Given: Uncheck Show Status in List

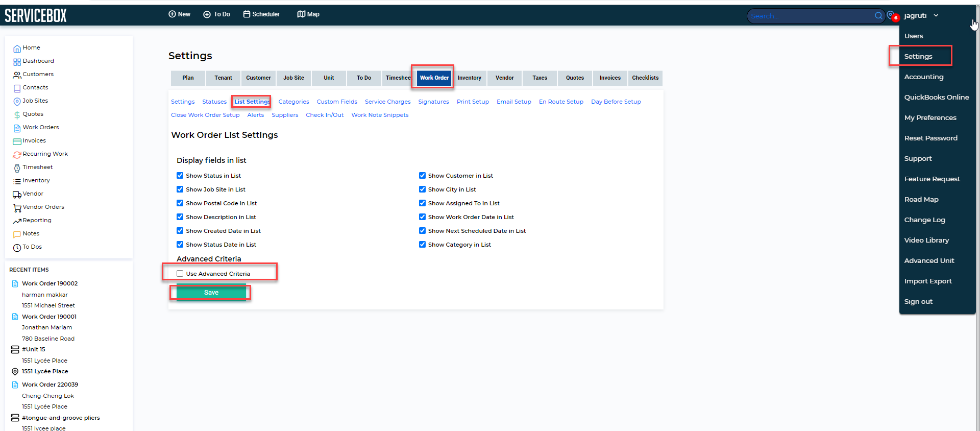Looking at the screenshot, I should [180, 176].
